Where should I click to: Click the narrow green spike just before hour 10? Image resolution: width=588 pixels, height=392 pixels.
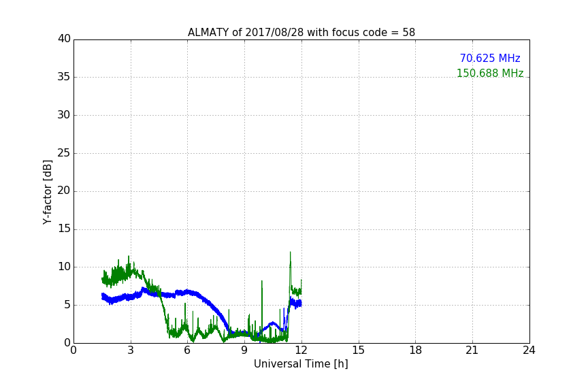tap(262, 282)
